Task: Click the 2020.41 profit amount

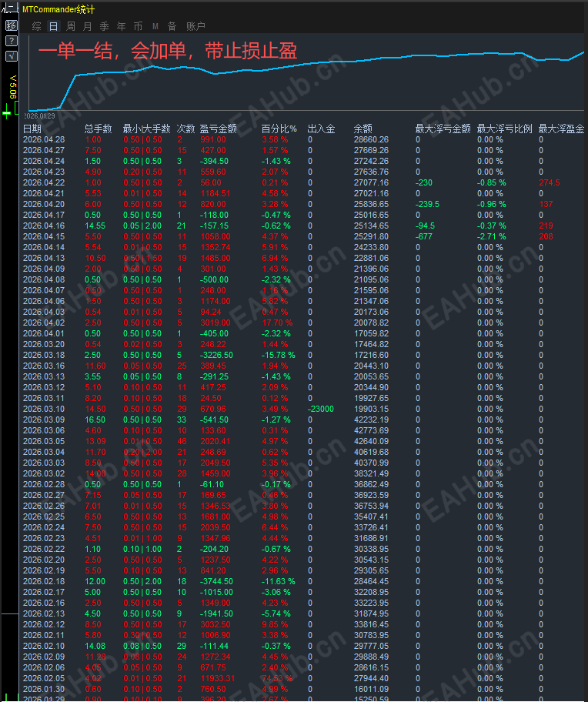Action: pos(215,441)
